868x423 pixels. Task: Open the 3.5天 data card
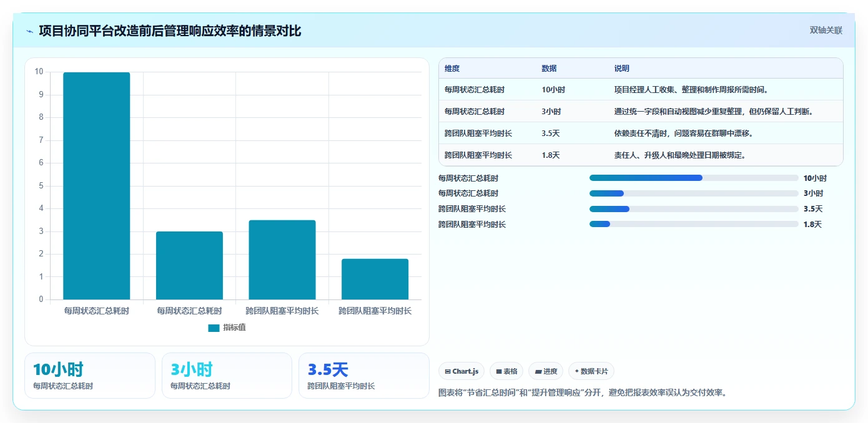click(x=364, y=376)
